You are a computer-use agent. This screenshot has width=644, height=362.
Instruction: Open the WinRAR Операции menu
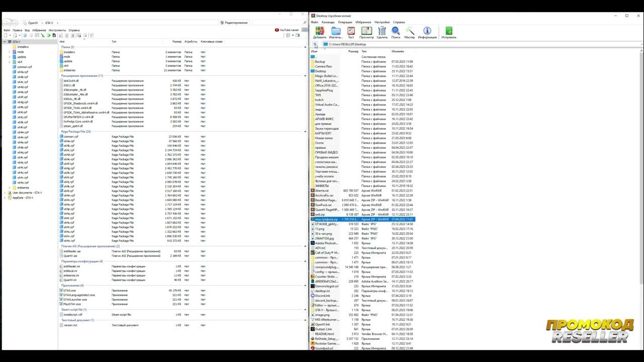coord(345,22)
